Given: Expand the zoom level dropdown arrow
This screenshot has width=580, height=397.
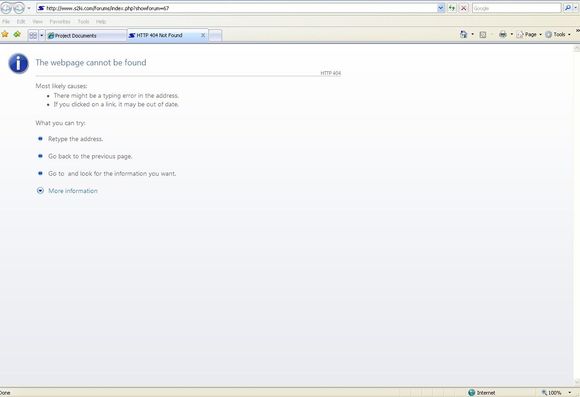Looking at the screenshot, I should coord(570,393).
